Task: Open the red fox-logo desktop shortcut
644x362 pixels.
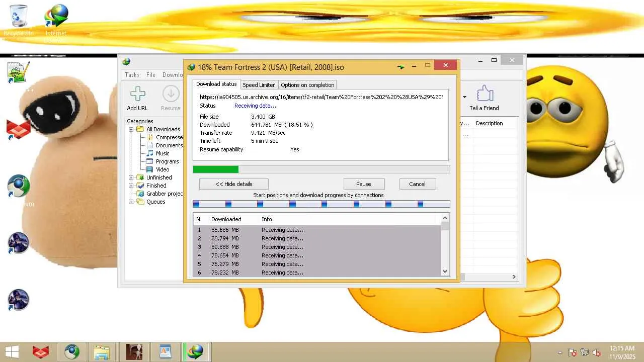Action: 19,130
